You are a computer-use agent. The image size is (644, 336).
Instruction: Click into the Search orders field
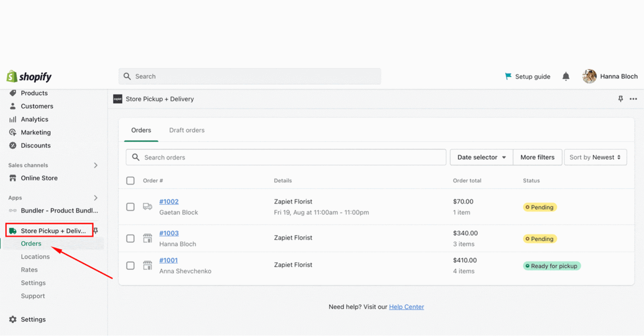point(286,157)
